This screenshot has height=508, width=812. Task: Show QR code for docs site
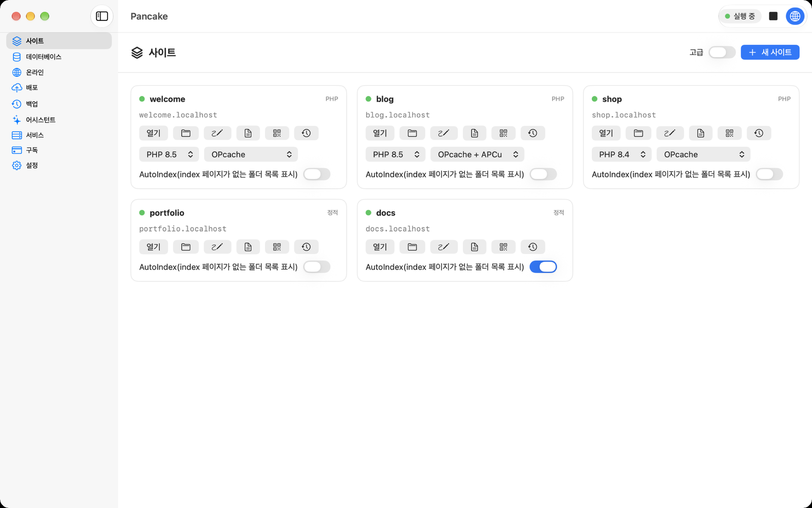coord(503,247)
